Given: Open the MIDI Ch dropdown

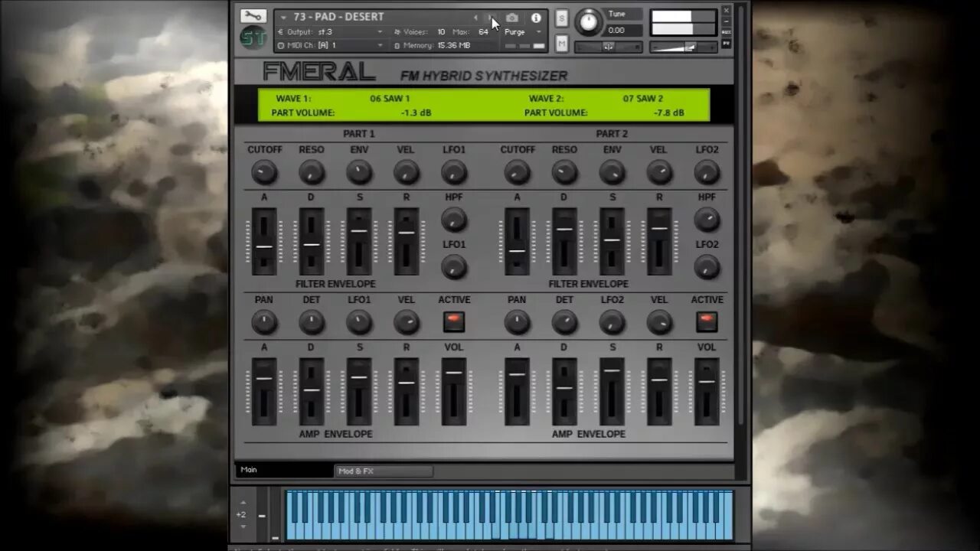Looking at the screenshot, I should [331, 46].
